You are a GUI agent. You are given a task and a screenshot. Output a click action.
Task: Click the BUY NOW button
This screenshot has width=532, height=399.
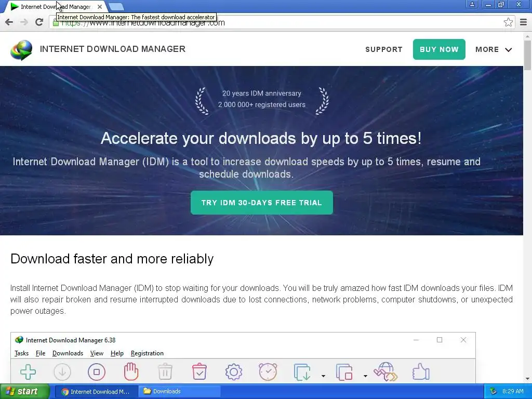click(x=439, y=49)
